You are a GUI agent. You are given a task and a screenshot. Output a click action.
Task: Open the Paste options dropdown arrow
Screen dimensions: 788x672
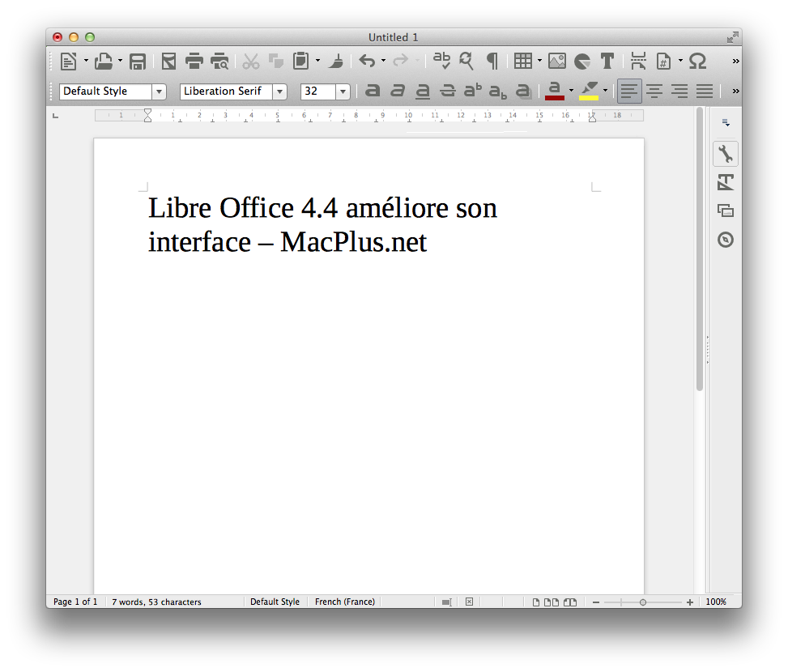(x=317, y=62)
